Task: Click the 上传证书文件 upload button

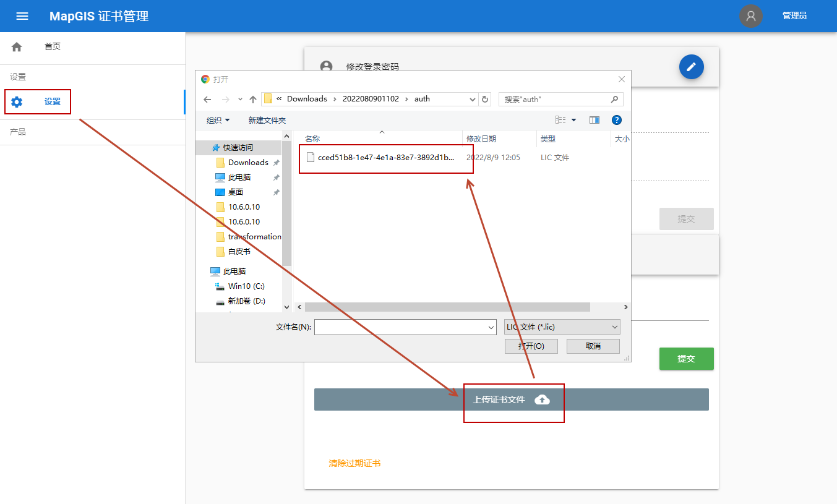Action: [x=512, y=399]
